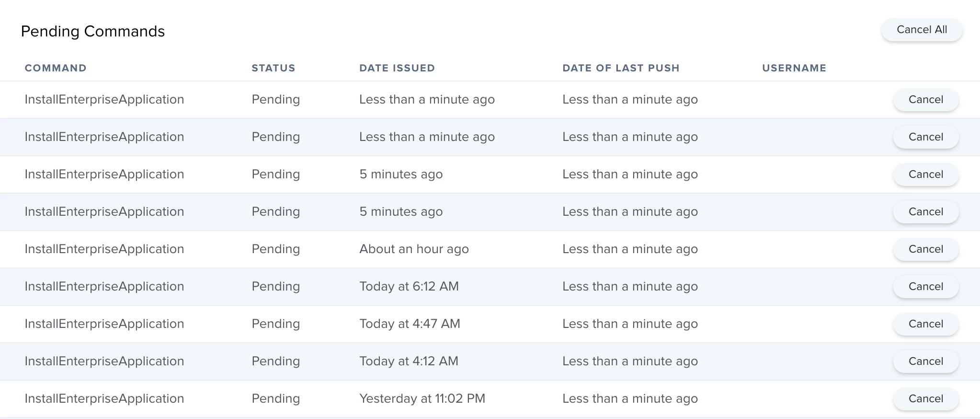Select the row issued yesterday at 11:02 PM
Image resolution: width=980 pixels, height=419 pixels.
[490, 399]
